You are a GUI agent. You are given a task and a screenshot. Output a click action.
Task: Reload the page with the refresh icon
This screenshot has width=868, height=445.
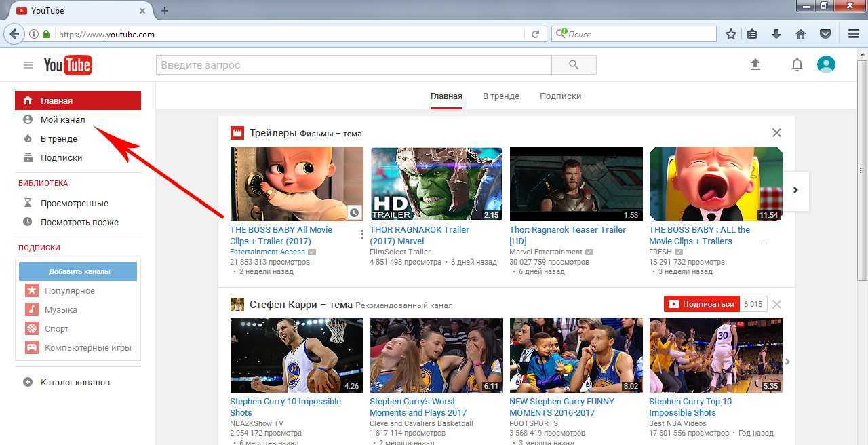coord(535,34)
